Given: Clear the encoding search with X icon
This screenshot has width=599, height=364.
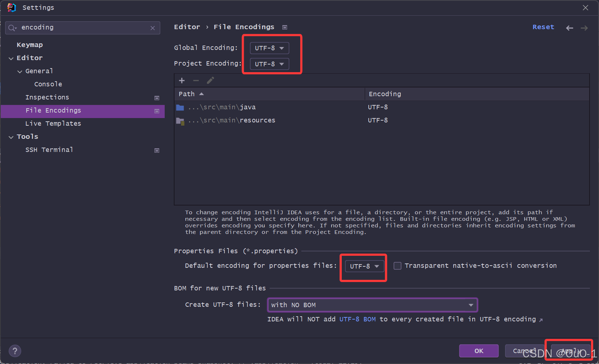Looking at the screenshot, I should click(x=153, y=28).
